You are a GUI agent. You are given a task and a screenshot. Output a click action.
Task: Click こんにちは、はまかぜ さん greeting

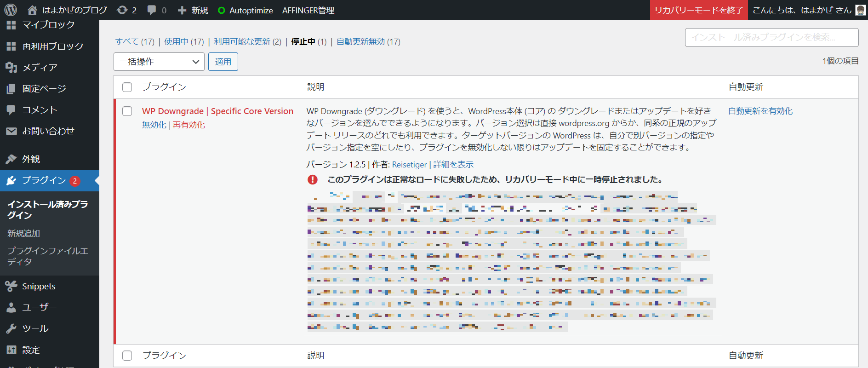(802, 10)
